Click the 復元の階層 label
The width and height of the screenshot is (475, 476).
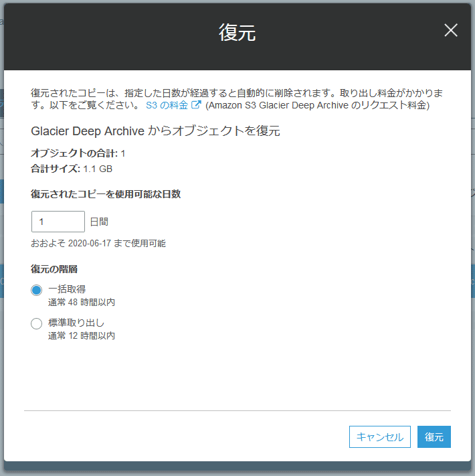54,269
